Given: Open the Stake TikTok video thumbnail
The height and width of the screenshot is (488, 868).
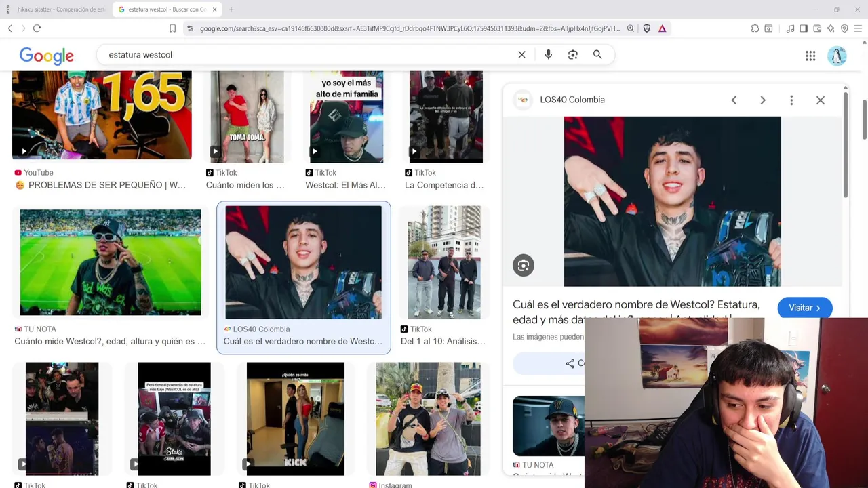Looking at the screenshot, I should (174, 419).
